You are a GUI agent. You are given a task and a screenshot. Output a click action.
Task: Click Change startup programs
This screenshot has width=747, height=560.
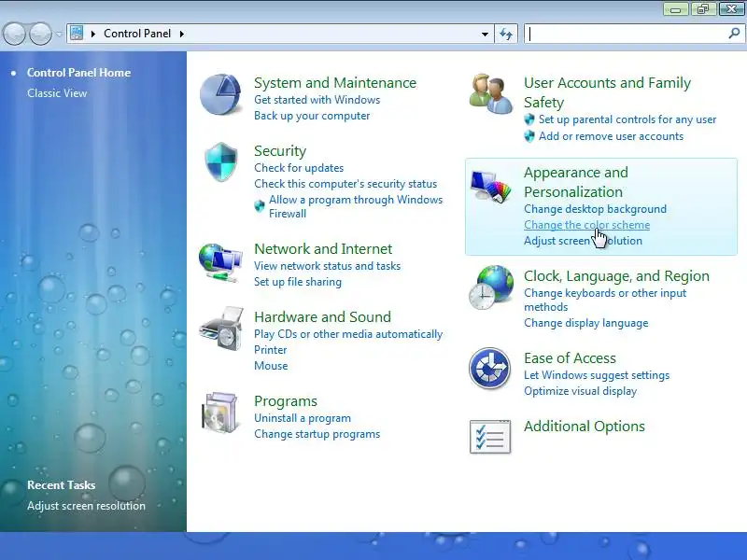(x=317, y=434)
